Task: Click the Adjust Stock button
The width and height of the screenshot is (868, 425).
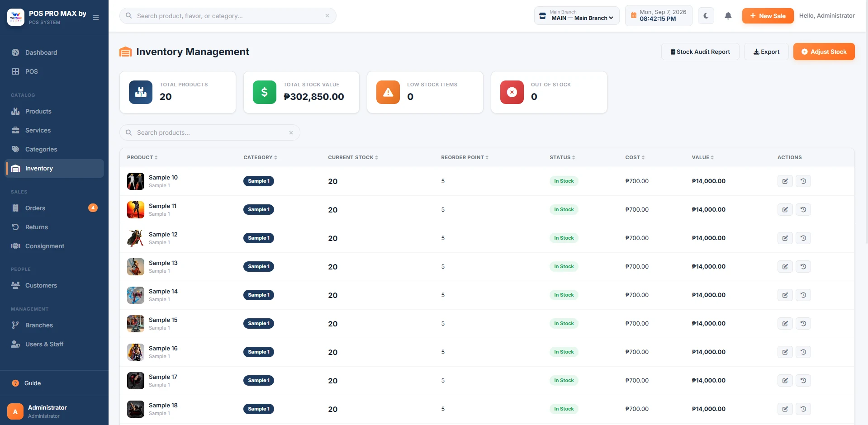Action: click(824, 52)
